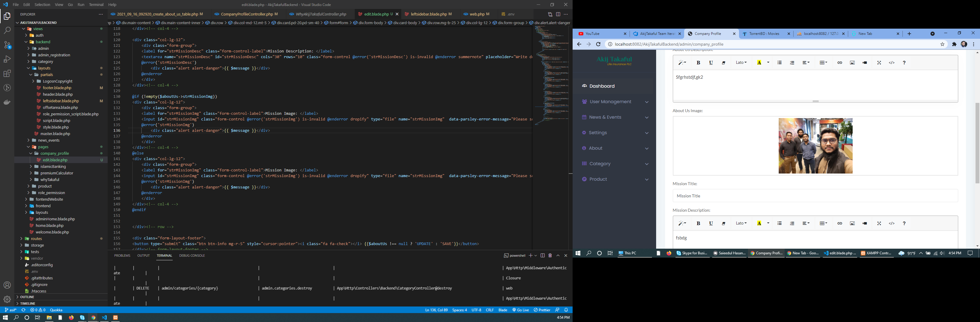Screen dimensions: 980x322
Task: Insert table in Mission Description editor toolbar
Action: point(823,224)
